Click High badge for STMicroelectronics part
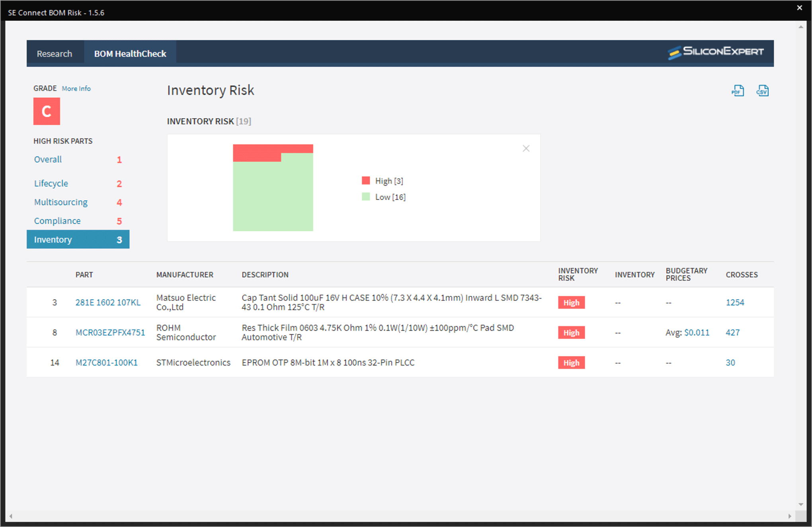The height and width of the screenshot is (527, 812). tap(571, 362)
